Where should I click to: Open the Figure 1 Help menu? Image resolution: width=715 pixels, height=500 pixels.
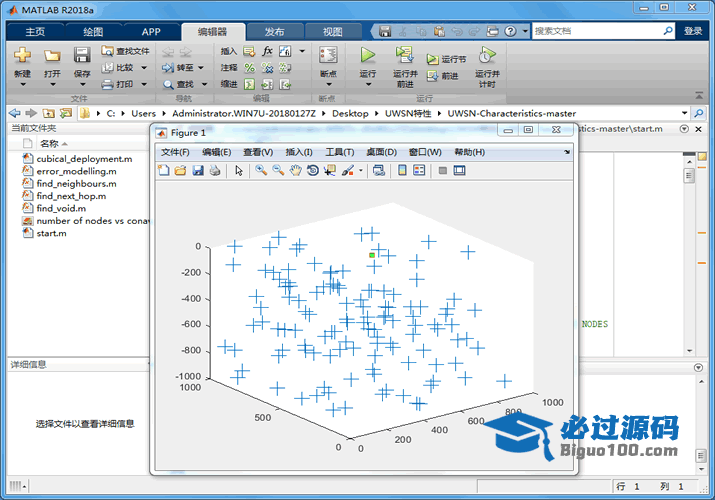[x=470, y=152]
